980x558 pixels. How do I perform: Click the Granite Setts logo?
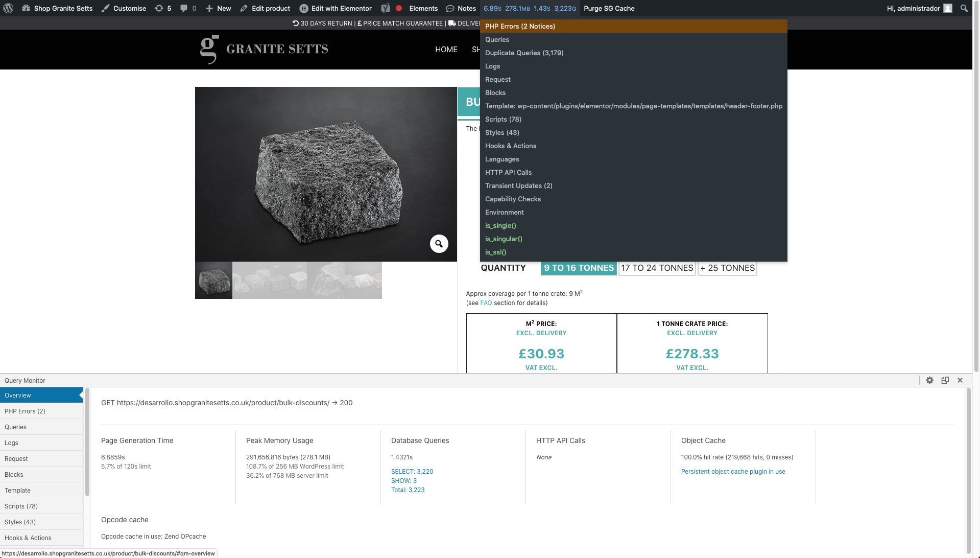(x=264, y=49)
